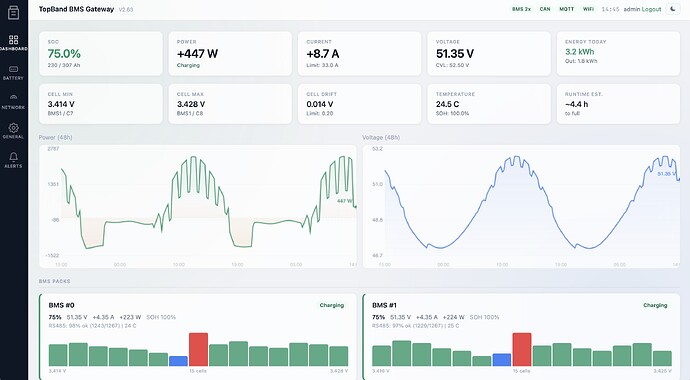Click the CAN status badge

pyautogui.click(x=545, y=9)
